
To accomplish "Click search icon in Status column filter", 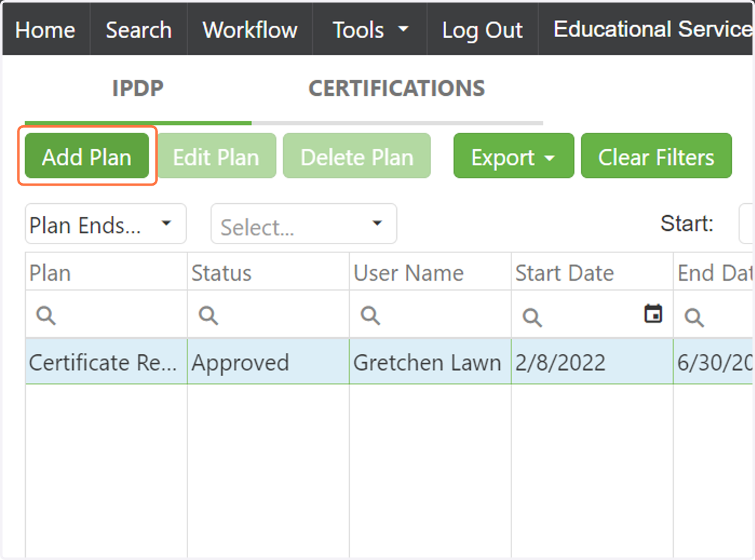I will tap(208, 315).
